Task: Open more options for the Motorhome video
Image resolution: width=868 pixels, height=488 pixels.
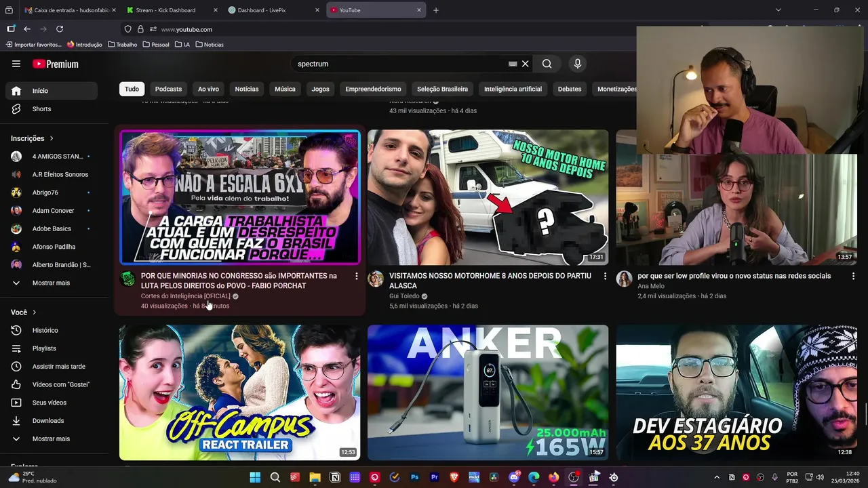Action: click(605, 276)
